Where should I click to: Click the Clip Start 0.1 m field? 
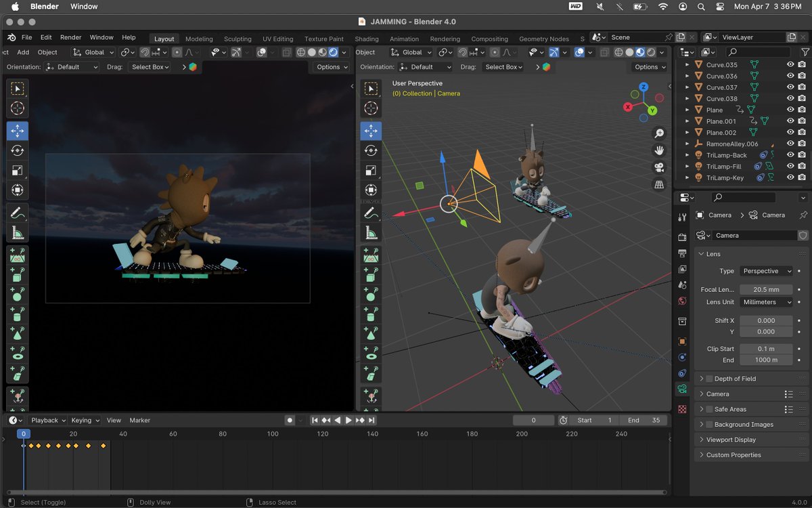(x=766, y=349)
